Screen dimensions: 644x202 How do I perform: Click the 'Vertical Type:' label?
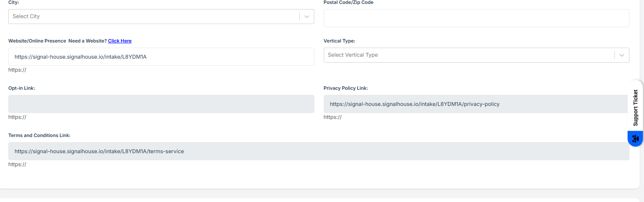(x=339, y=41)
